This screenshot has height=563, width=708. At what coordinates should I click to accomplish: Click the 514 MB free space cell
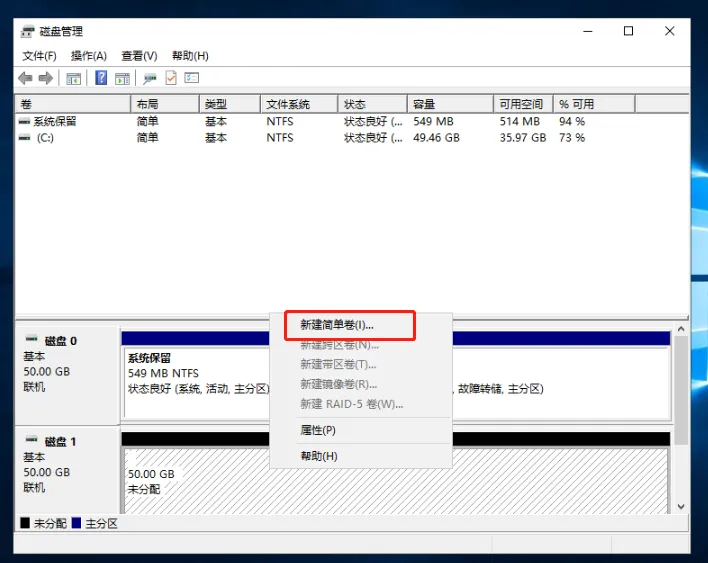520,121
